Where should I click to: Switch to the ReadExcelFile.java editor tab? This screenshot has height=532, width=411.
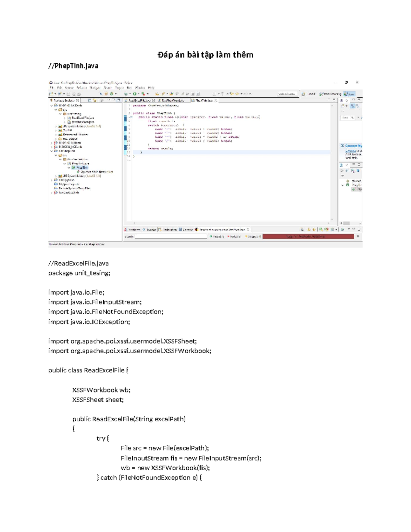(139, 100)
